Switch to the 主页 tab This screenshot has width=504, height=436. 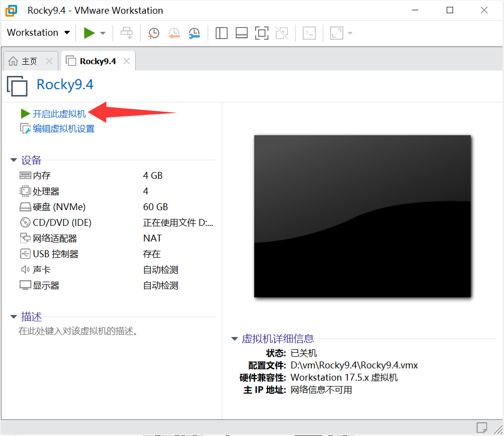[29, 61]
